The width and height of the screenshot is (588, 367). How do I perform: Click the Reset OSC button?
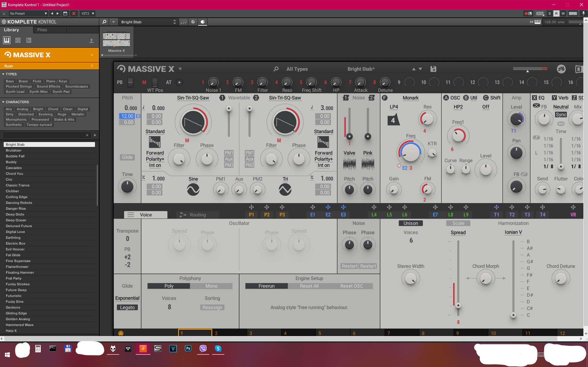tap(351, 286)
